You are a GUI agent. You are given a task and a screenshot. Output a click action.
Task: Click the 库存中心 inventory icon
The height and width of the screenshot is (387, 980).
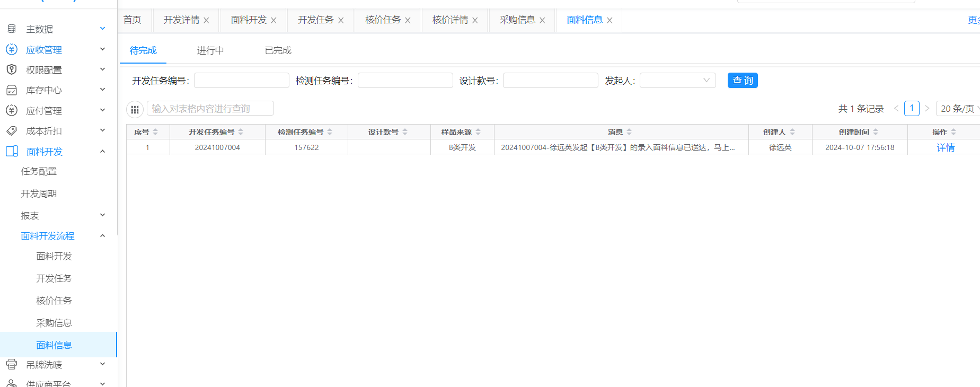12,90
